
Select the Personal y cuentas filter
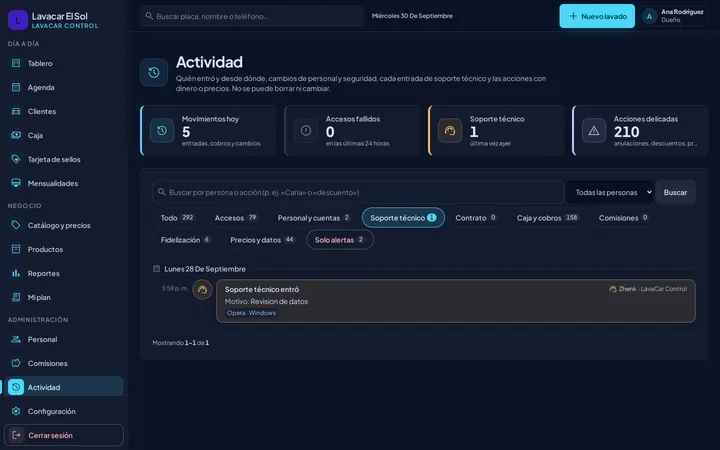coord(314,218)
